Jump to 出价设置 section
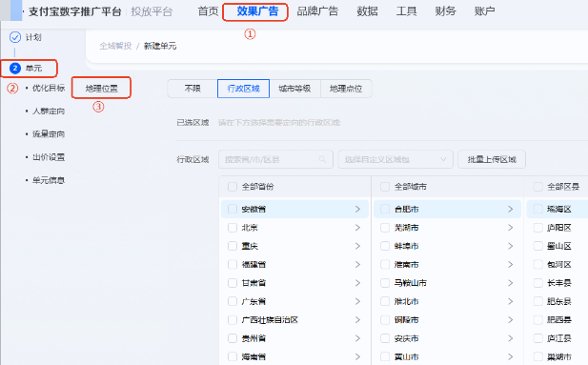Image resolution: width=588 pixels, height=365 pixels. (x=49, y=157)
